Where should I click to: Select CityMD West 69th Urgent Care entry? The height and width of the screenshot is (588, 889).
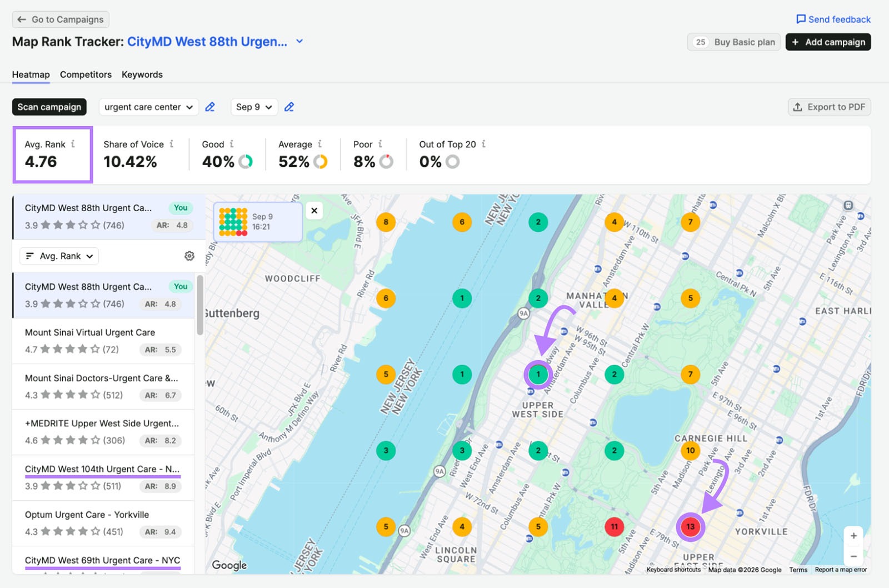pos(103,560)
